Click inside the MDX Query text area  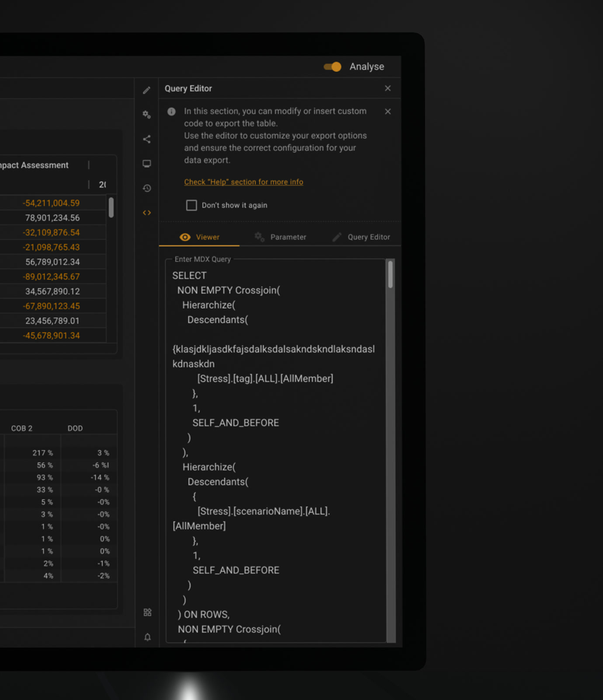(275, 451)
